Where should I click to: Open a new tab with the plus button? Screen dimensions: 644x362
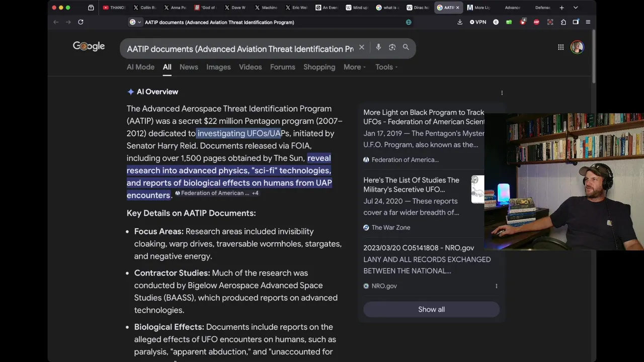(561, 8)
